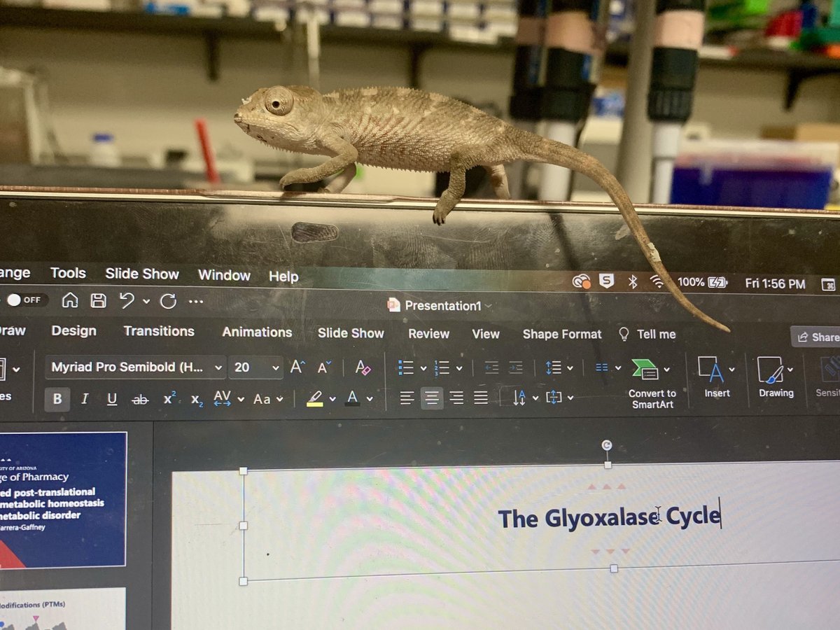Apply bullet list formatting

click(405, 367)
